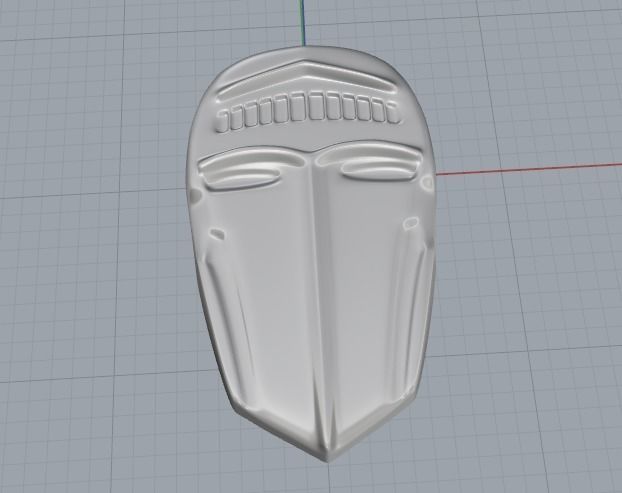Select the gray mask relief model
The image size is (622, 493).
(311, 254)
